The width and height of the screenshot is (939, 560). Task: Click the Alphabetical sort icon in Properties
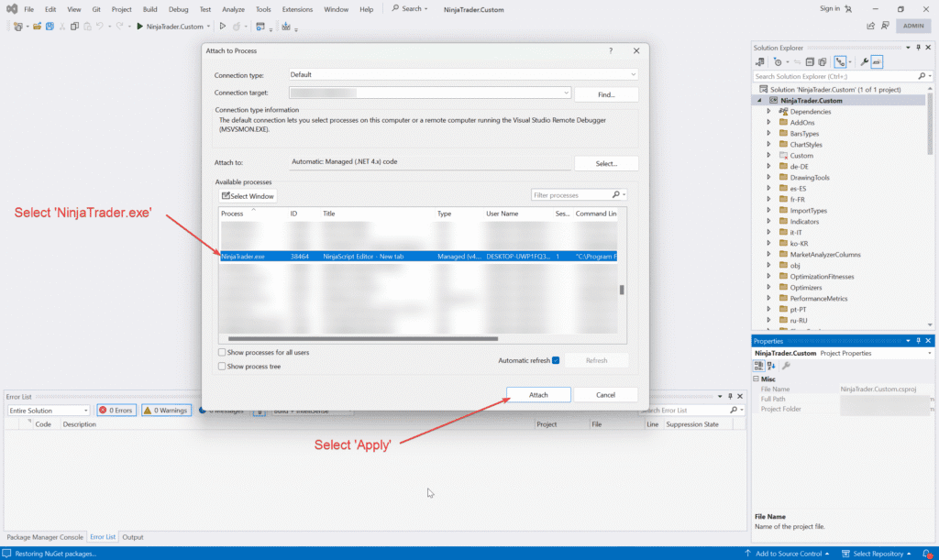(x=771, y=366)
